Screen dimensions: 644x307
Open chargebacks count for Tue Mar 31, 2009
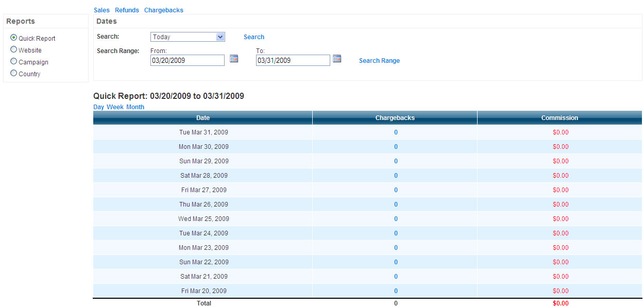pos(396,132)
